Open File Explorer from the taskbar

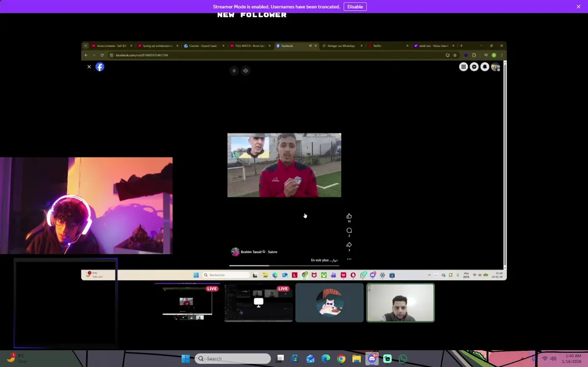356,359
